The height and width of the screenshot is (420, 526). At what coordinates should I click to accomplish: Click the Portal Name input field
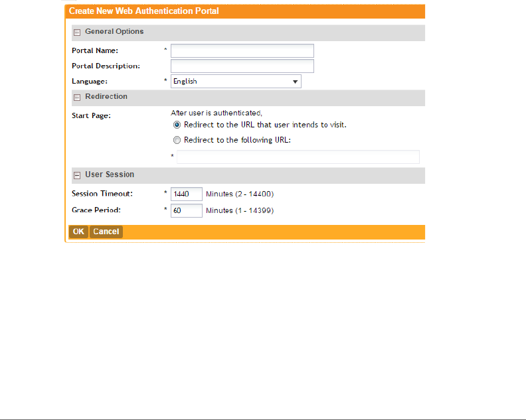242,51
